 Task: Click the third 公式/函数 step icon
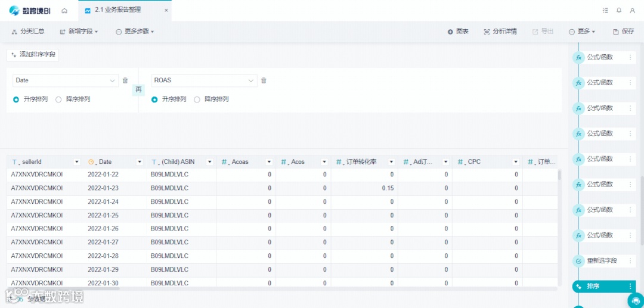click(578, 108)
